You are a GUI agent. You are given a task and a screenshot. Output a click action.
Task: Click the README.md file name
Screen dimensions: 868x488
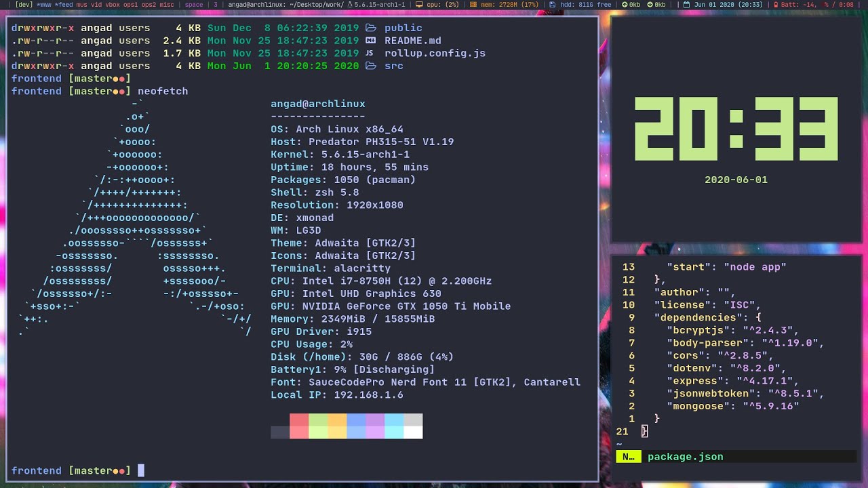(x=413, y=41)
